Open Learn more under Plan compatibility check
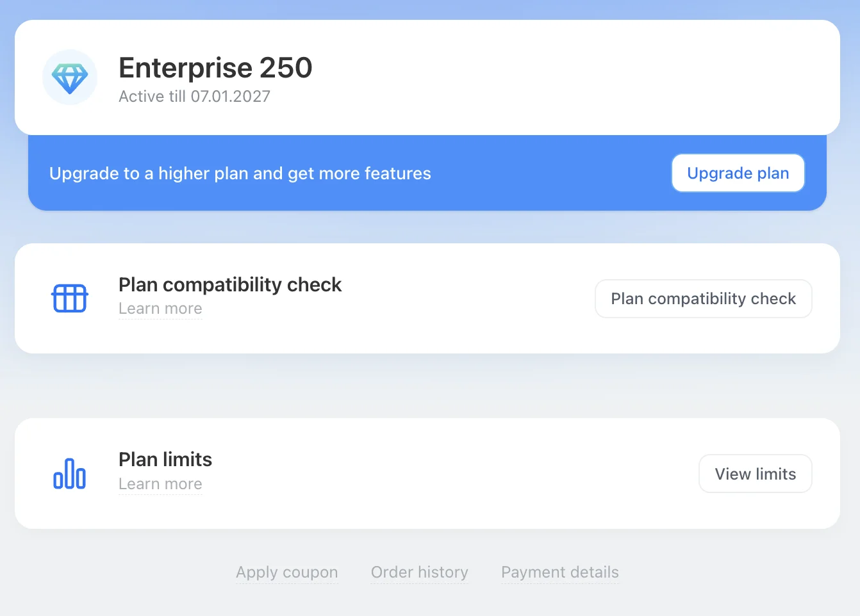Viewport: 860px width, 616px height. (160, 309)
